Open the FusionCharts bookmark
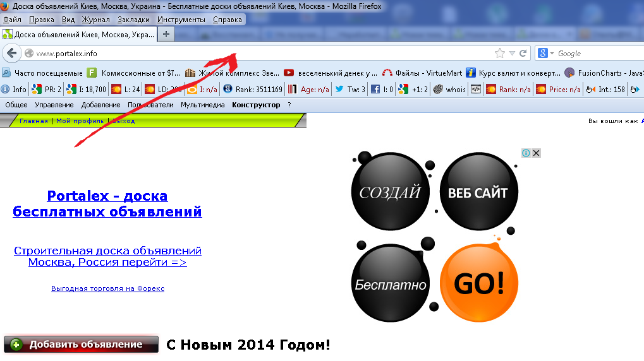 tap(604, 73)
